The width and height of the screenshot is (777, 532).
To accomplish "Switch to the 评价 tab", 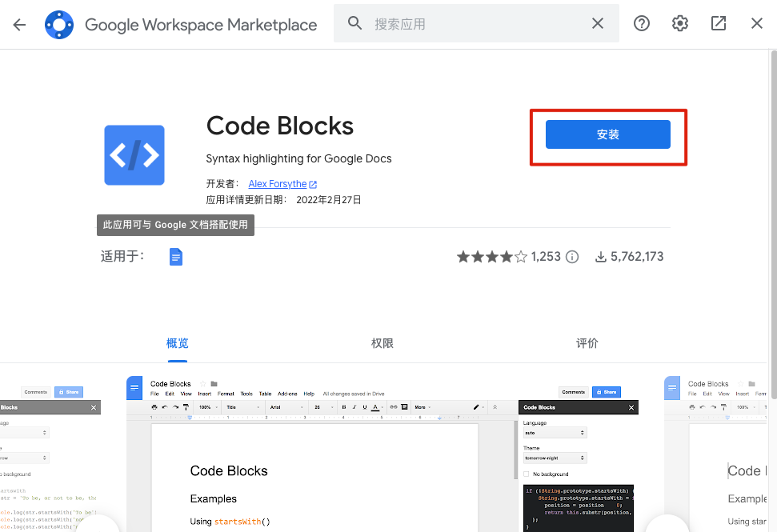I will coord(587,343).
